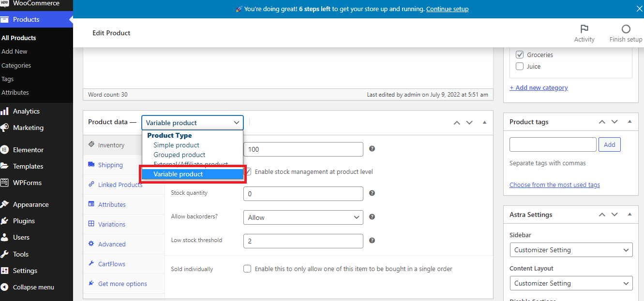Click the Add tag button
The width and height of the screenshot is (644, 301).
tap(609, 144)
